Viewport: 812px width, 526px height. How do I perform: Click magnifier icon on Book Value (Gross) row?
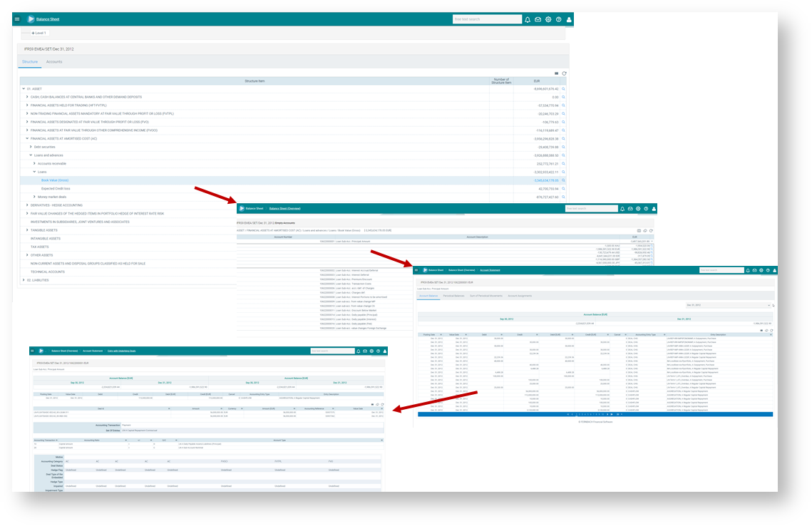563,180
